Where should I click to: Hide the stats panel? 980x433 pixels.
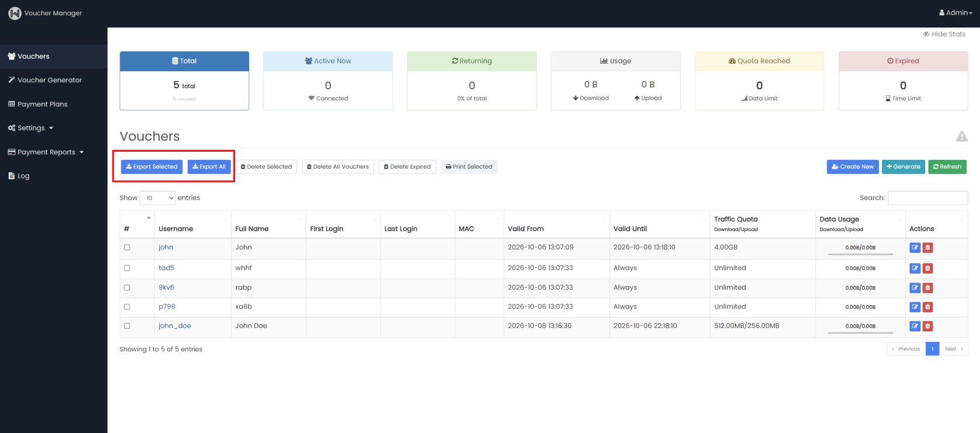(x=944, y=34)
